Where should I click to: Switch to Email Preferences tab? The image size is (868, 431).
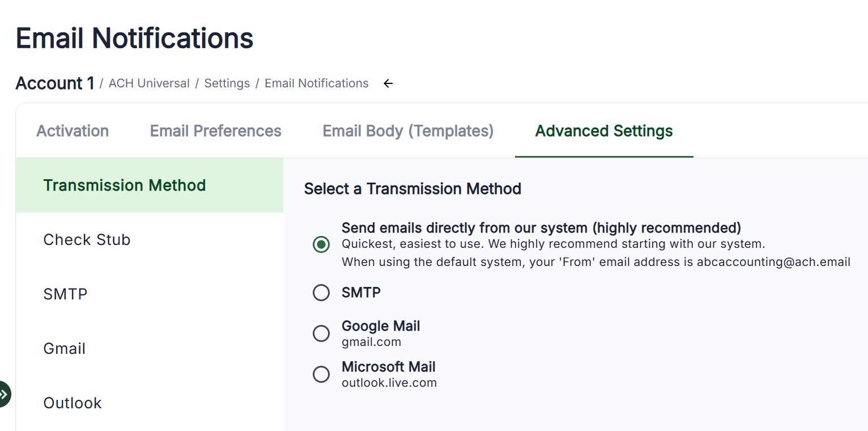tap(215, 131)
